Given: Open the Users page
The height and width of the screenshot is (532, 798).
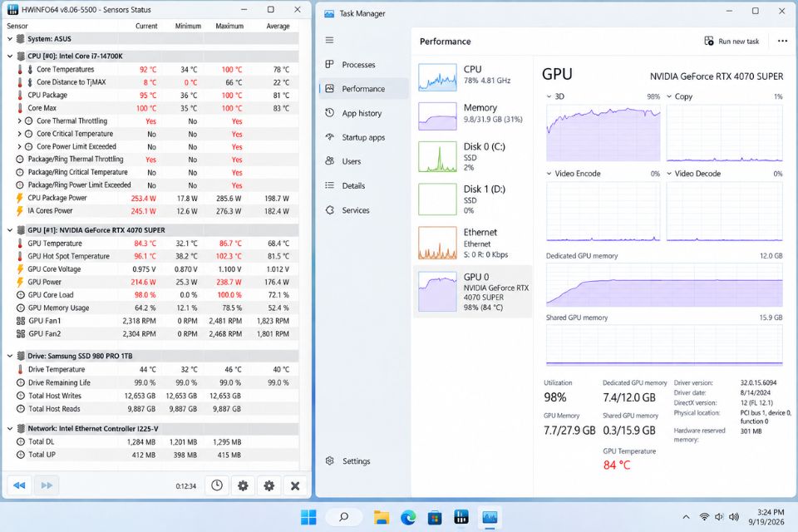Looking at the screenshot, I should (363, 161).
